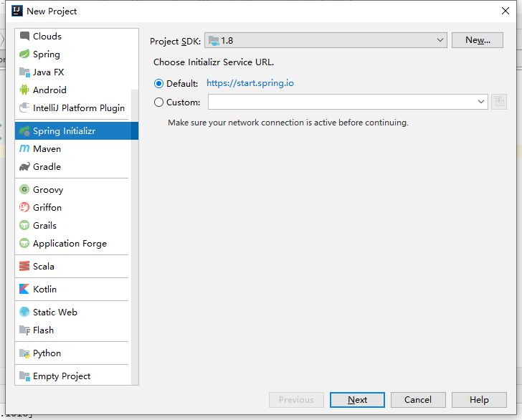Click the New... SDK button
This screenshot has height=420, width=522.
click(x=477, y=40)
